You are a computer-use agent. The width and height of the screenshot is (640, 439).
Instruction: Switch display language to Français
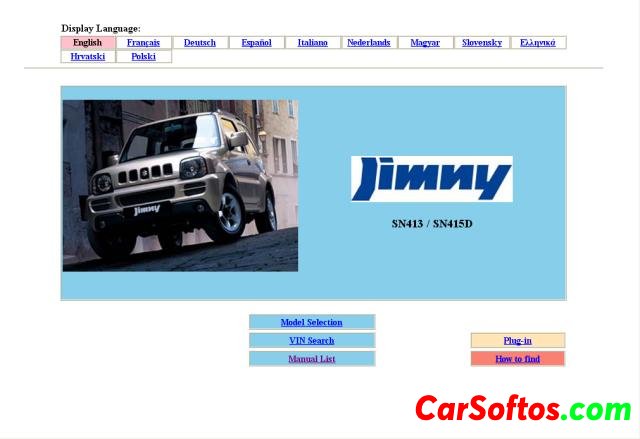[144, 43]
